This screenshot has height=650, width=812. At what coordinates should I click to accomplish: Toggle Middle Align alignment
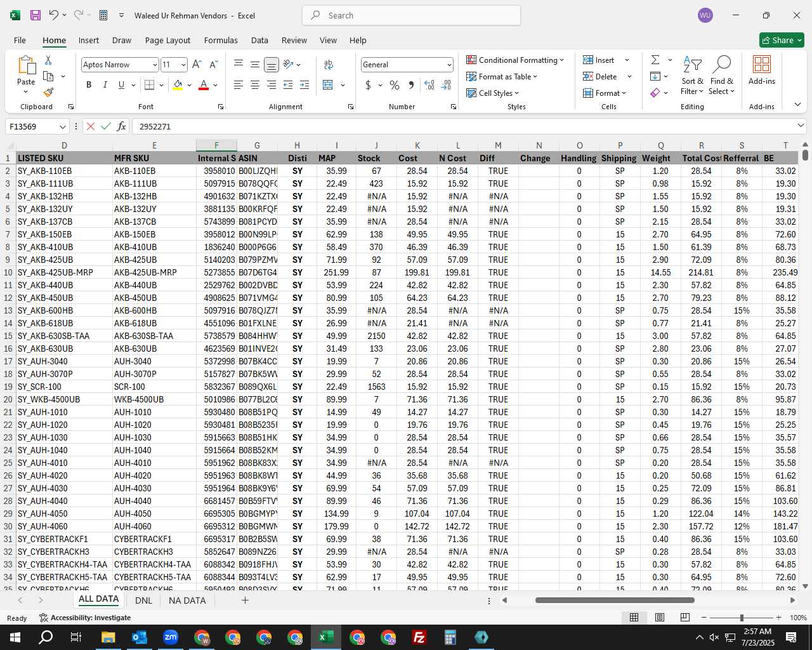click(254, 65)
